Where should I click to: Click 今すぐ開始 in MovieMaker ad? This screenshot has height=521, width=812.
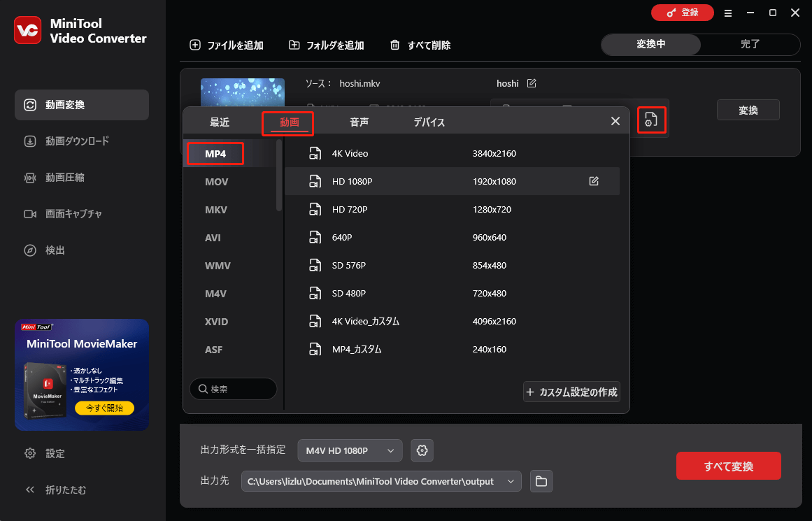(105, 408)
